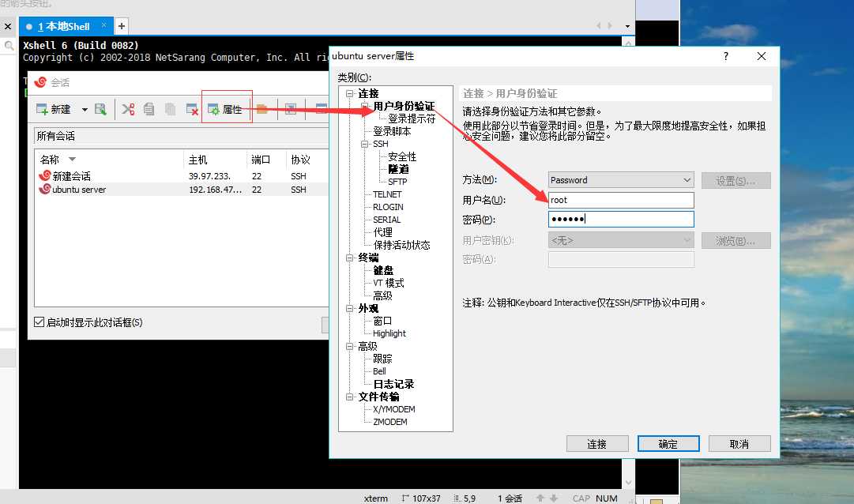
Task: Click the 属性 properties button in Sessions toolbar
Action: 225,110
